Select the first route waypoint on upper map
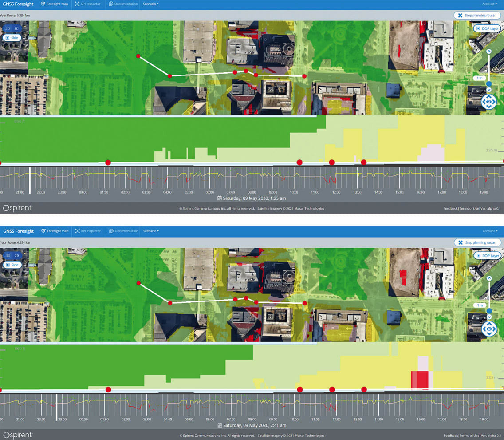The height and width of the screenshot is (440, 504). [138, 56]
